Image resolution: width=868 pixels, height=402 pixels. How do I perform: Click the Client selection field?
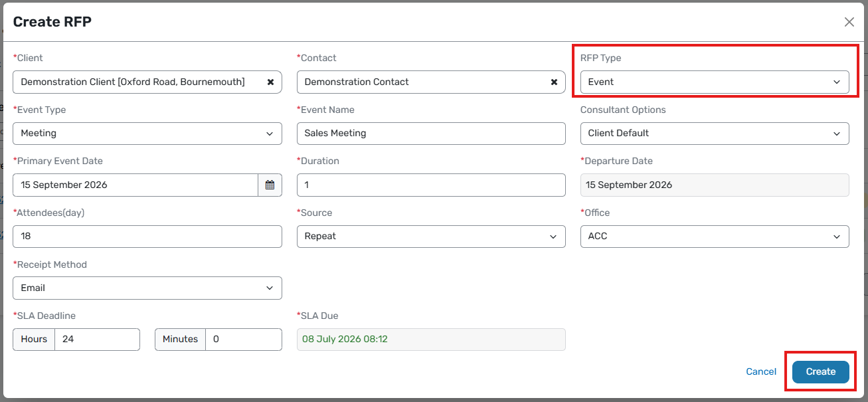click(x=147, y=82)
